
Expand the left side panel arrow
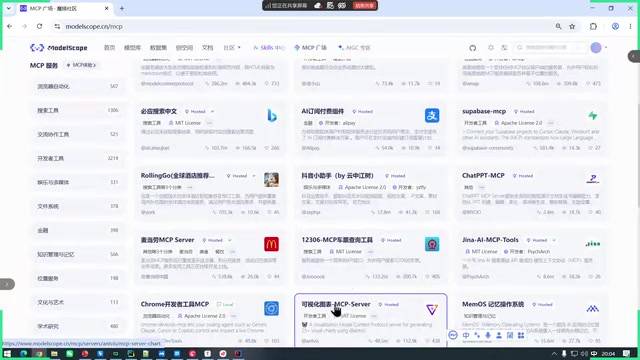7,284
